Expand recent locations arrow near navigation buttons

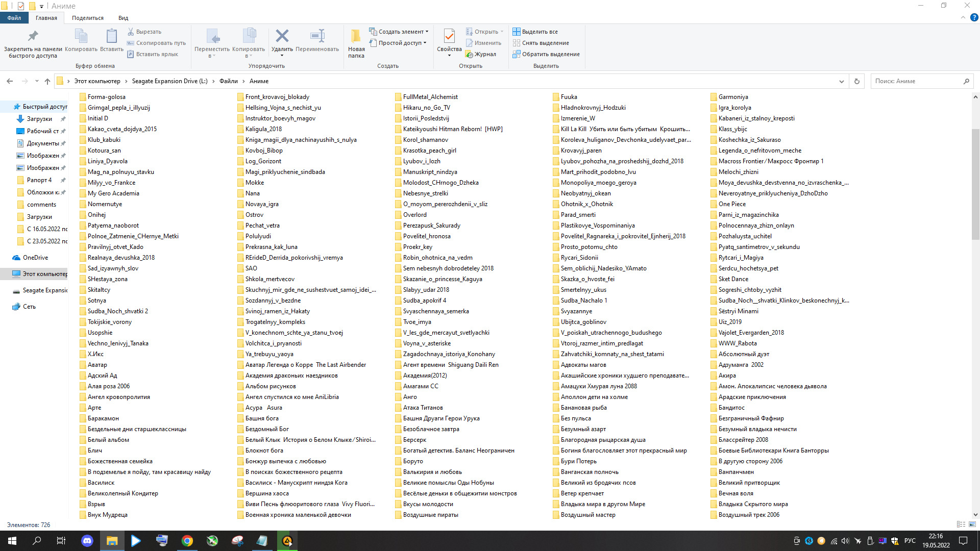click(37, 81)
